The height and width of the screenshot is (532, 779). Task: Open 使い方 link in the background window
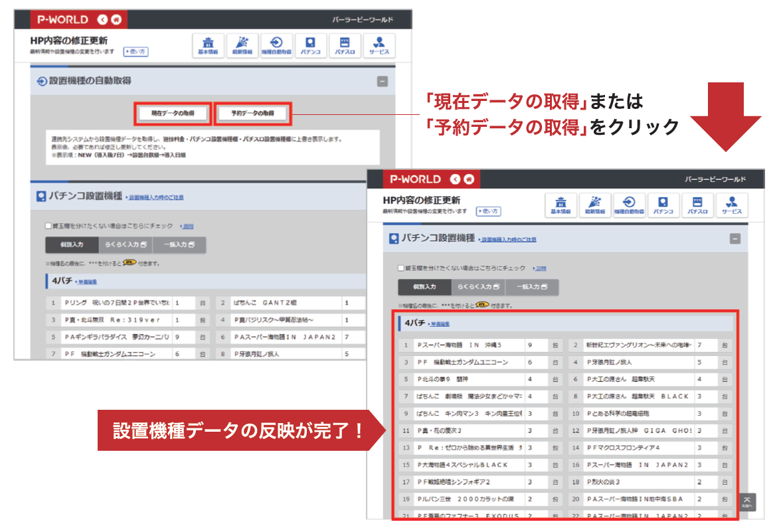click(135, 51)
